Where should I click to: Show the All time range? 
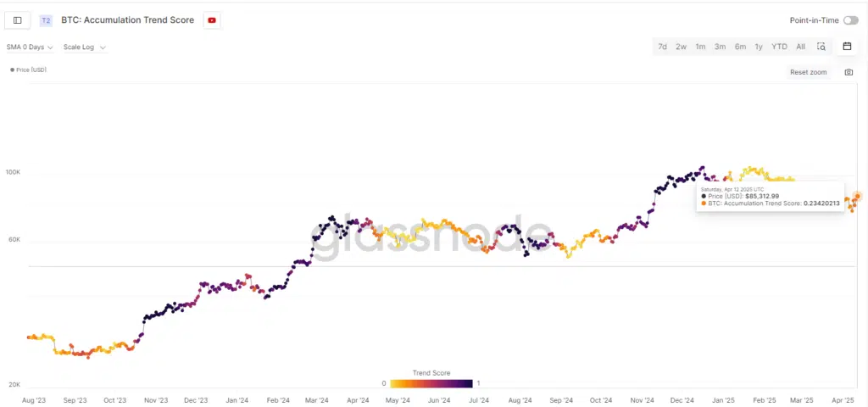coord(800,47)
